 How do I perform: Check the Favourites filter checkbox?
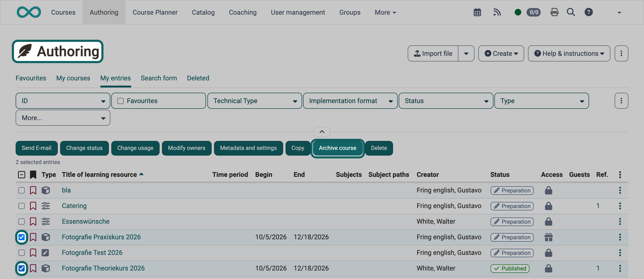[x=121, y=101]
